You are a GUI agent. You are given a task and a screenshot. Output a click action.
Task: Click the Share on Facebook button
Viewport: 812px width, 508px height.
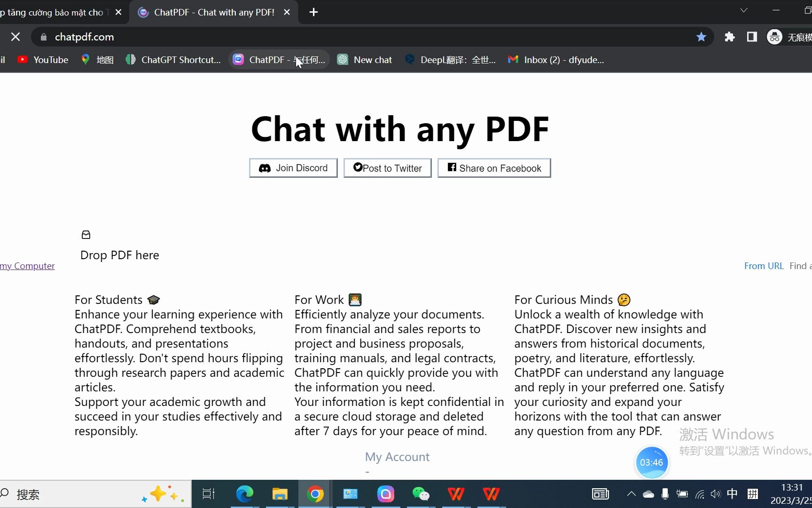tap(494, 168)
